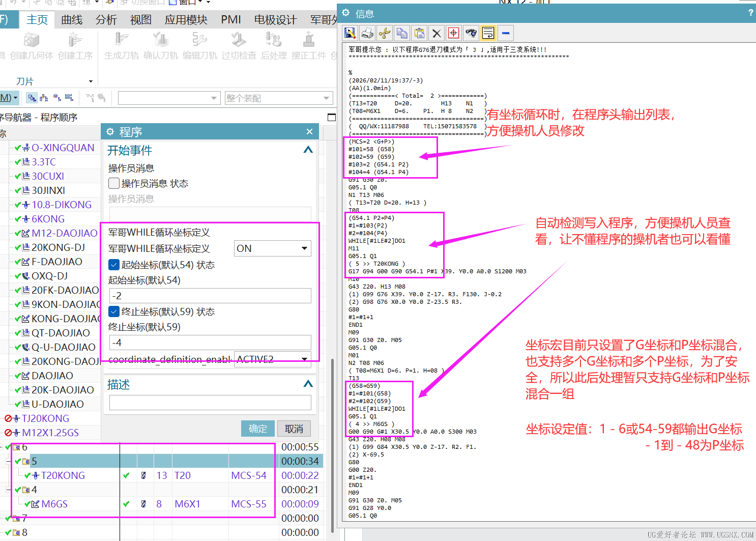Click the 后处理 ribbon icon
The image size is (756, 541).
pyautogui.click(x=274, y=39)
